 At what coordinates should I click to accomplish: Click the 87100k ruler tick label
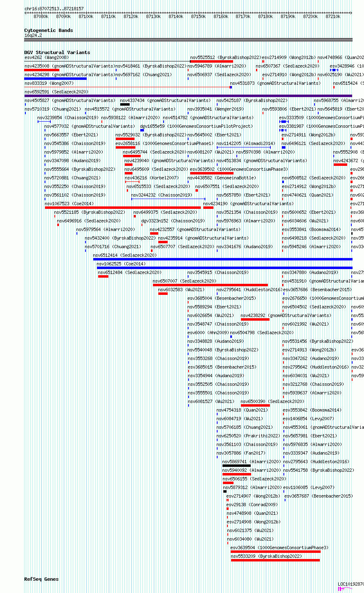pyautogui.click(x=86, y=16)
